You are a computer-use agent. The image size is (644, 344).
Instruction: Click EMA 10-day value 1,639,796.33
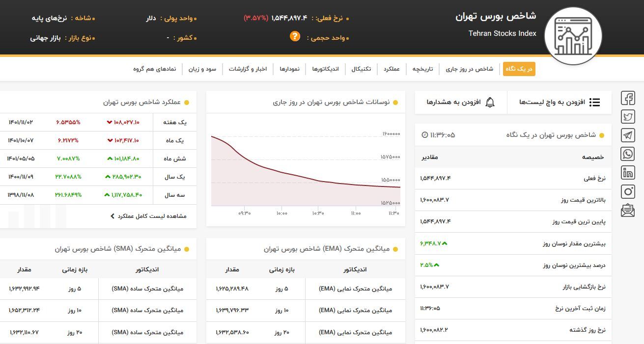pos(232,310)
